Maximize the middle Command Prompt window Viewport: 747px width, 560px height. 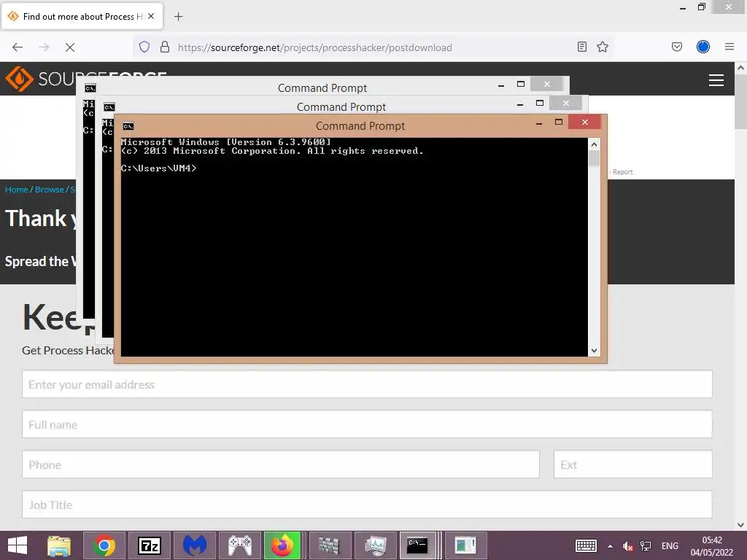539,104
